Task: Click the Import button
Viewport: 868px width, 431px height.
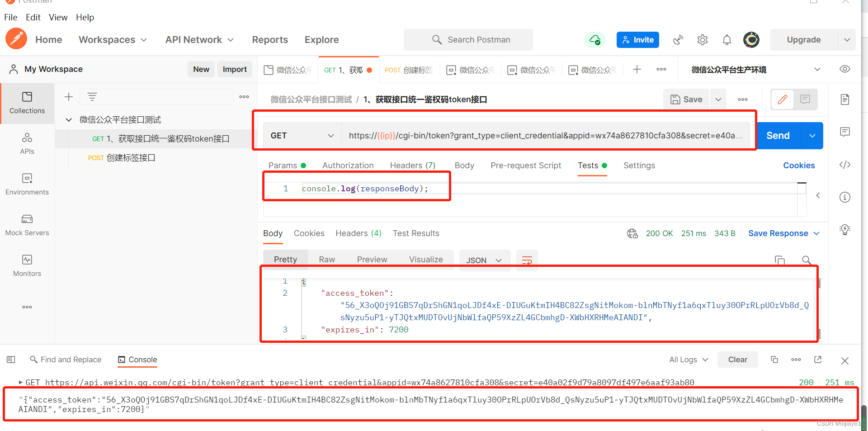Action: [235, 69]
